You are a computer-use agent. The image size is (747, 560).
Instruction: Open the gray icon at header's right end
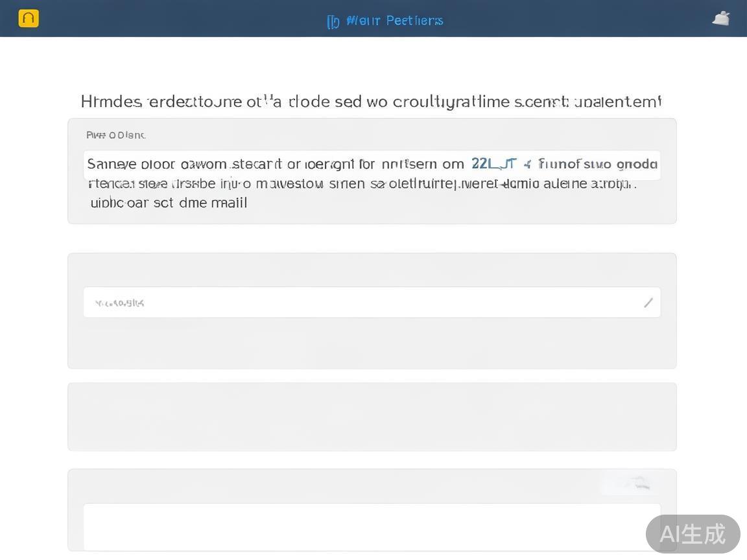tap(720, 19)
